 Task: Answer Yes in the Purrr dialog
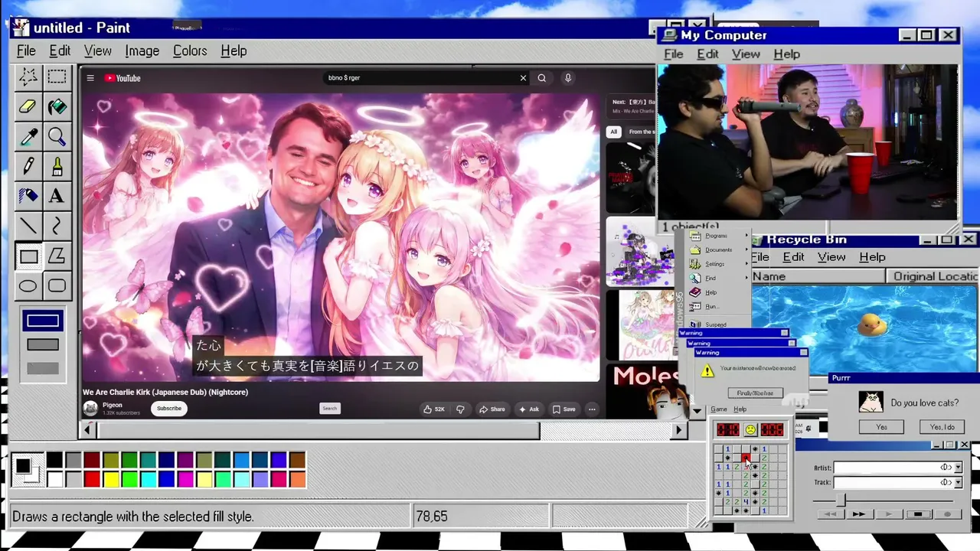coord(881,427)
